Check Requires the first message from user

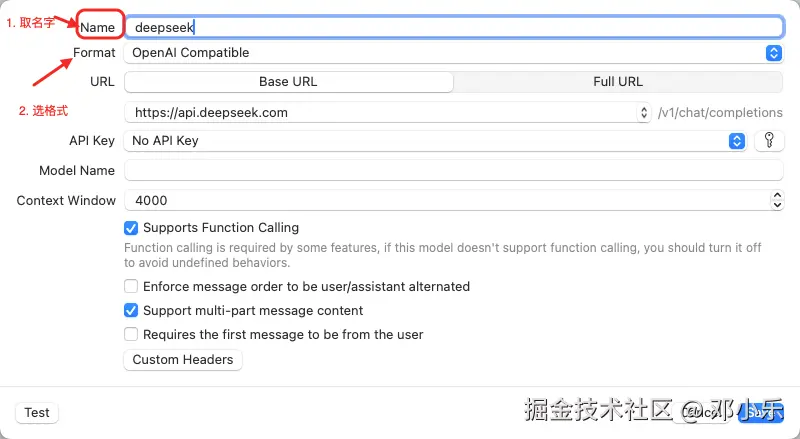[x=131, y=334]
